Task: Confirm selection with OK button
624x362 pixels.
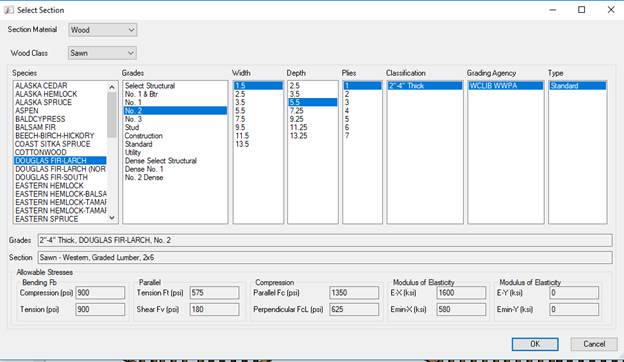Action: pos(535,344)
